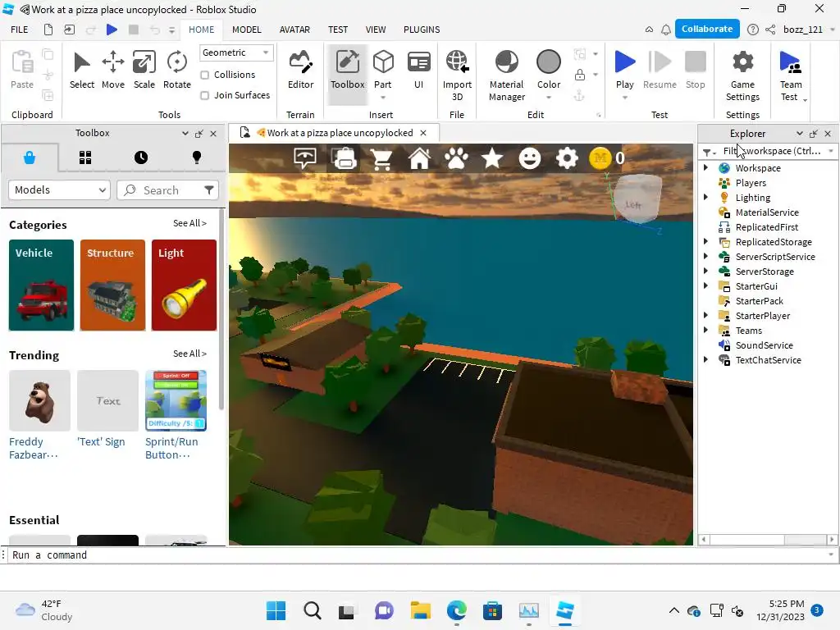Select Players in Explorer
The width and height of the screenshot is (840, 630).
point(751,183)
